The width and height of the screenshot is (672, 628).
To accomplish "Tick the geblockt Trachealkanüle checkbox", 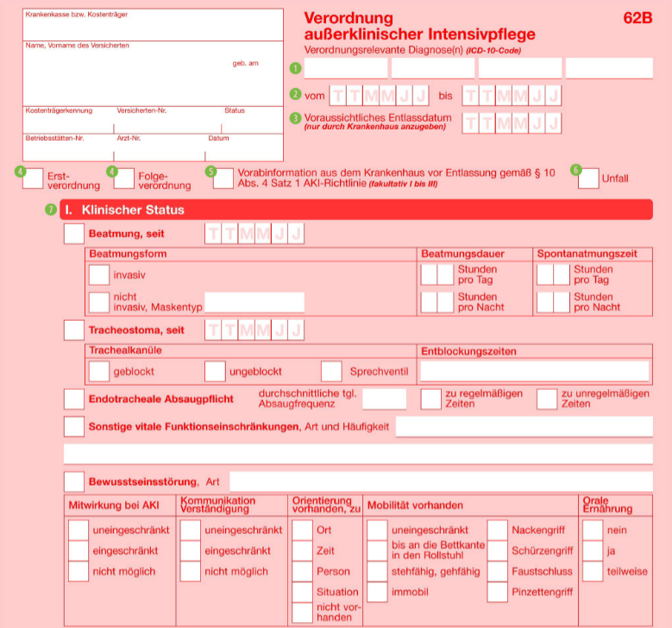I will (99, 371).
